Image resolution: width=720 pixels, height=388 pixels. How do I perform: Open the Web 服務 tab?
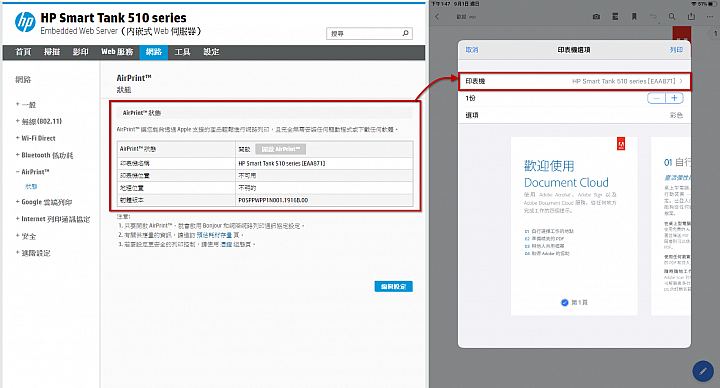coord(117,52)
